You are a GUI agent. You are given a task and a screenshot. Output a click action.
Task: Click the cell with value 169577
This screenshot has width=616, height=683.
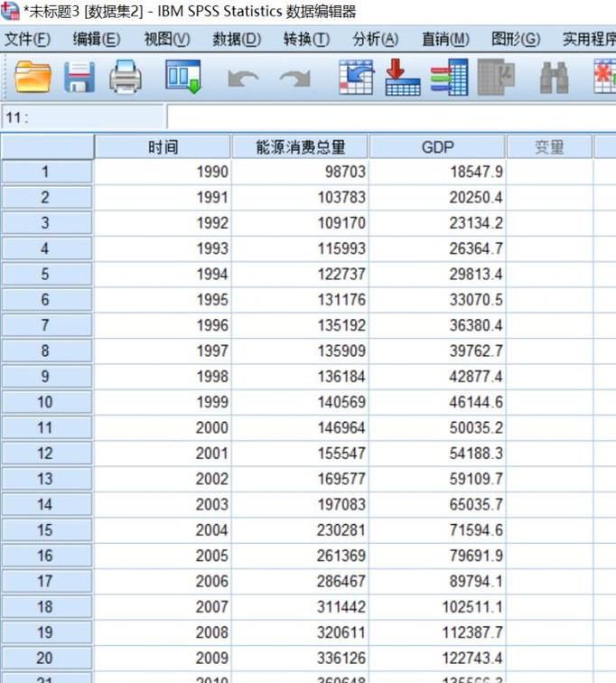[300, 479]
